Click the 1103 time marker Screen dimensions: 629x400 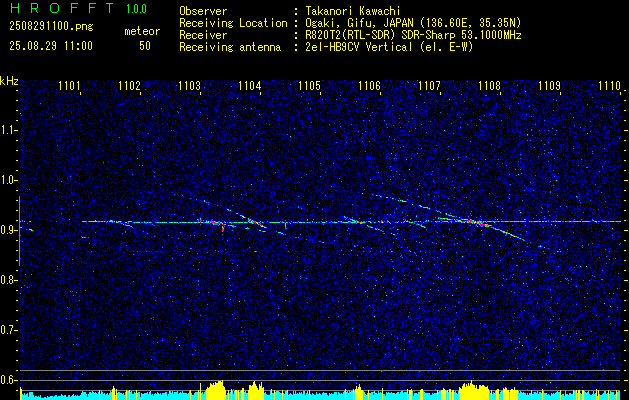coord(189,85)
